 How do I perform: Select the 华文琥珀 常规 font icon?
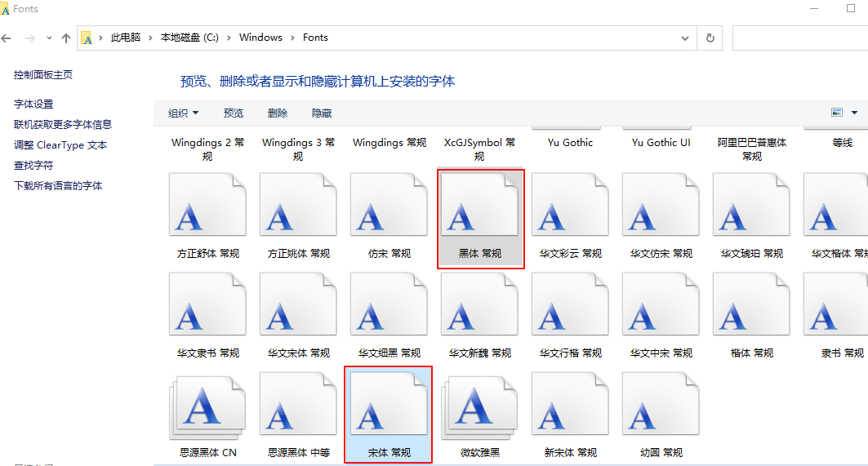tap(752, 205)
